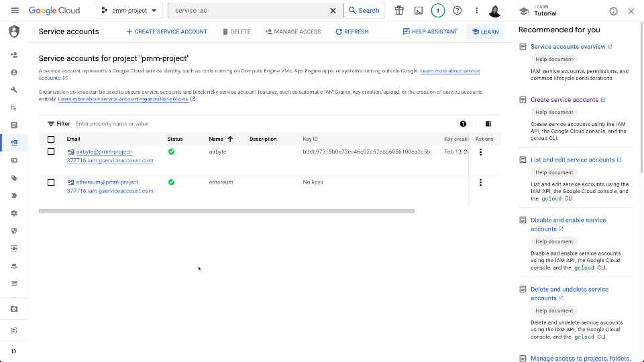Open actions menu for ethereum account
The image size is (644, 362).
pos(480,182)
